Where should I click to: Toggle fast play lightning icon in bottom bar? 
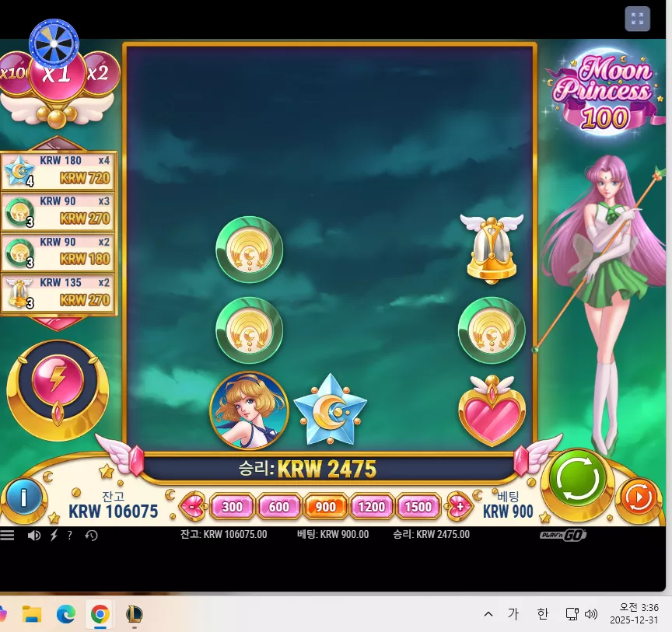click(x=54, y=535)
